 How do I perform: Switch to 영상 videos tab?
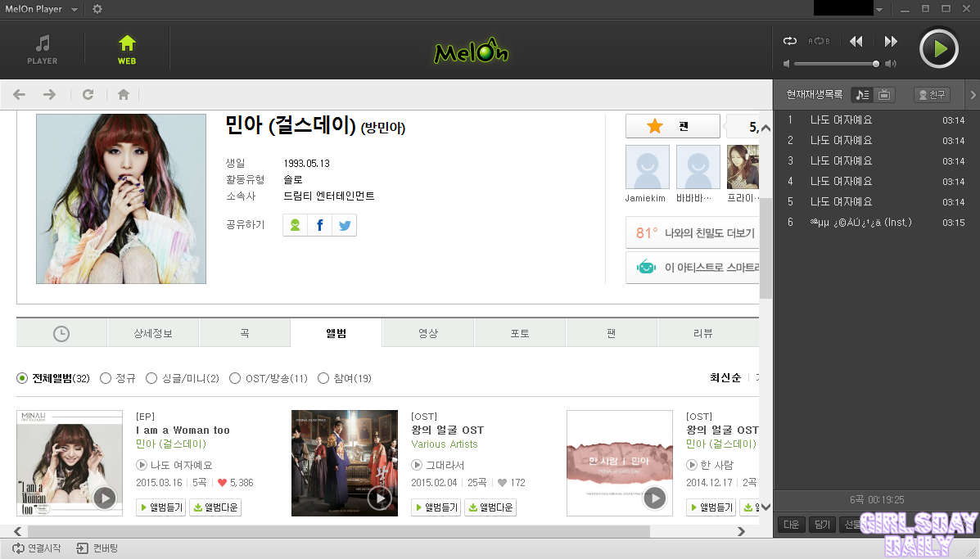tap(428, 334)
